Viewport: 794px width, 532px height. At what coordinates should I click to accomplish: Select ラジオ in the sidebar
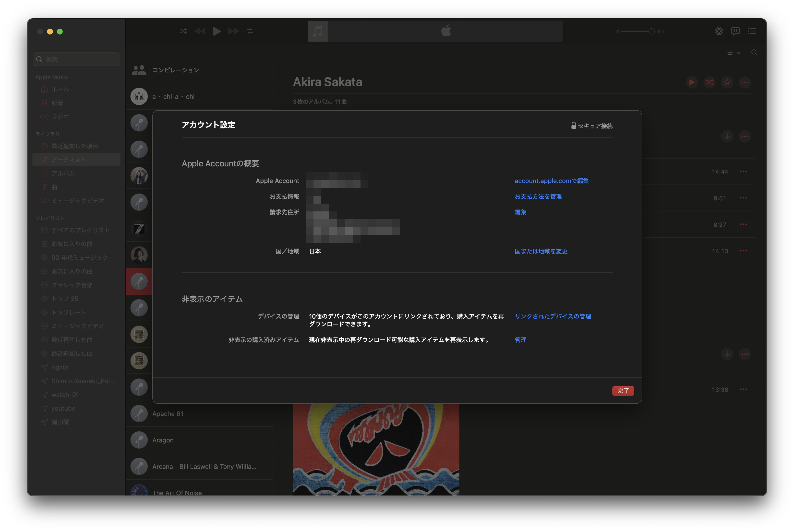click(x=60, y=117)
